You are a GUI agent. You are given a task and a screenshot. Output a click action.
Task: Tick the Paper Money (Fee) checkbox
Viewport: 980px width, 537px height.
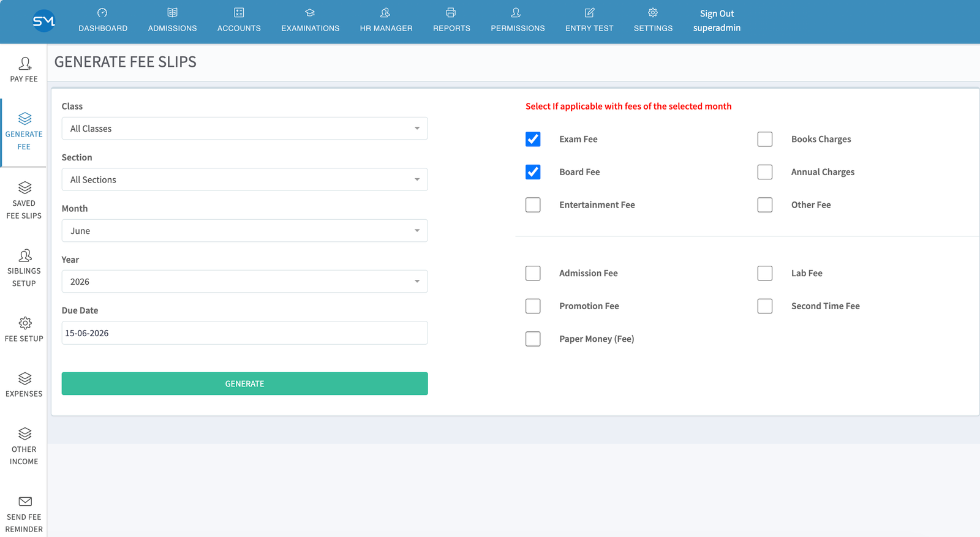(533, 339)
